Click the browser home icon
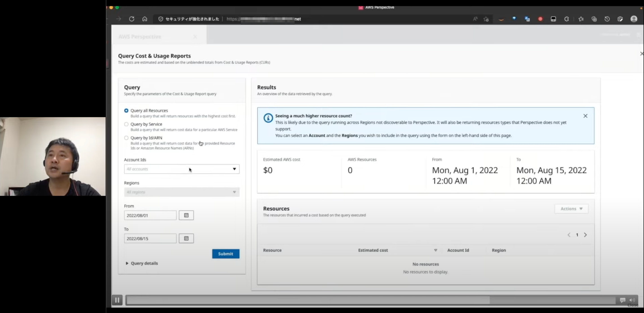 click(x=145, y=19)
